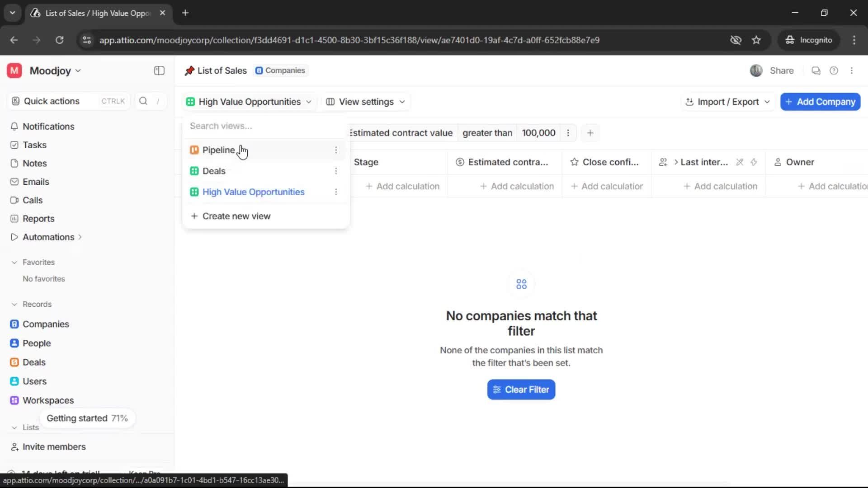Expand the View settings dropdown

point(365,102)
